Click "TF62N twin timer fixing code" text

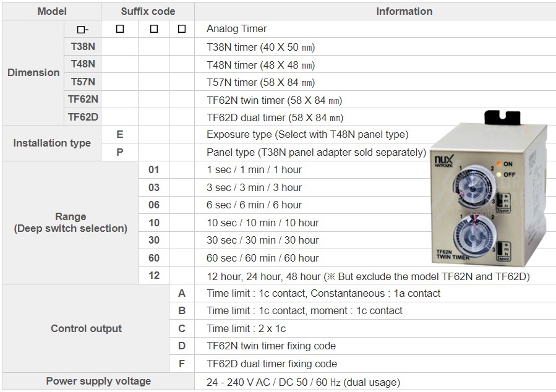coord(272,346)
